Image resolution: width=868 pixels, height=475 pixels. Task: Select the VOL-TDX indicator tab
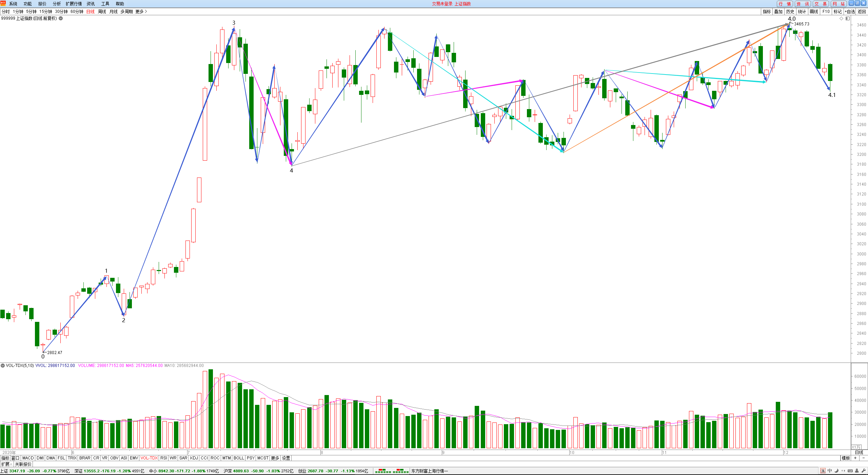coord(149,458)
